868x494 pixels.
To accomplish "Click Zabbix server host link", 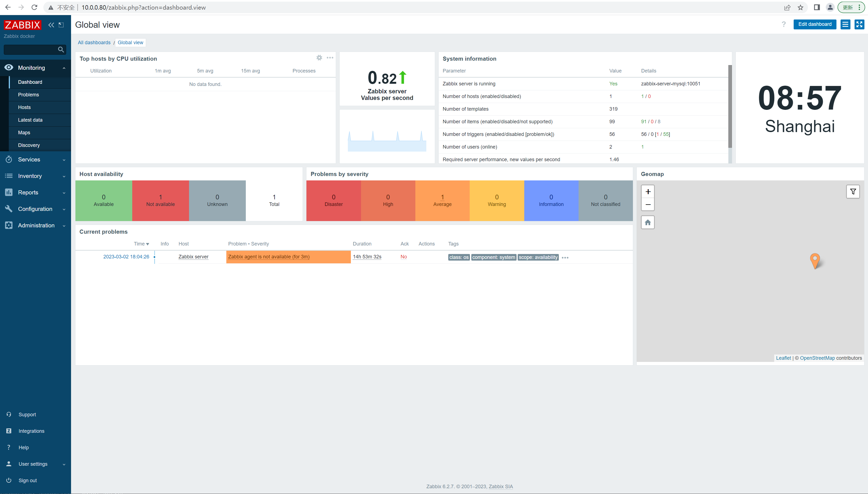I will click(193, 256).
